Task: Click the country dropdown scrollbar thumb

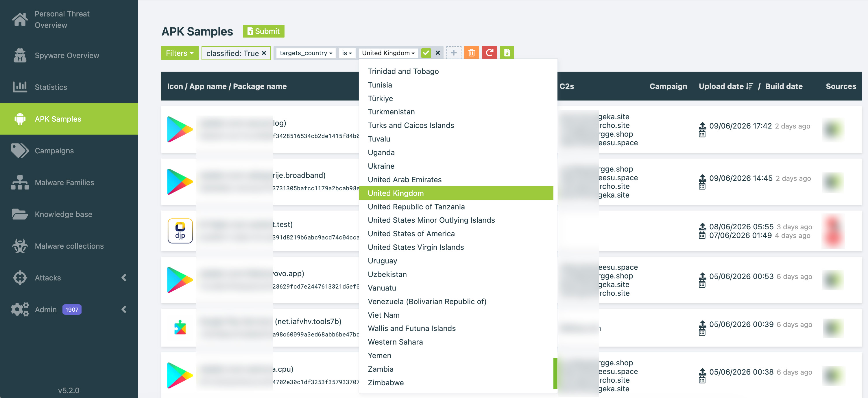Action: 555,374
